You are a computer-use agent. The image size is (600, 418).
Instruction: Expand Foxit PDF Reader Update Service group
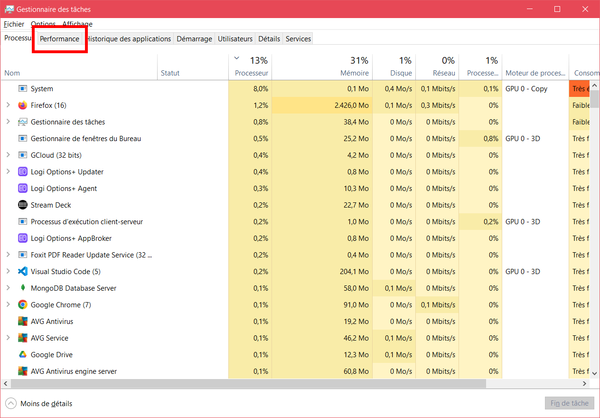click(x=8, y=255)
